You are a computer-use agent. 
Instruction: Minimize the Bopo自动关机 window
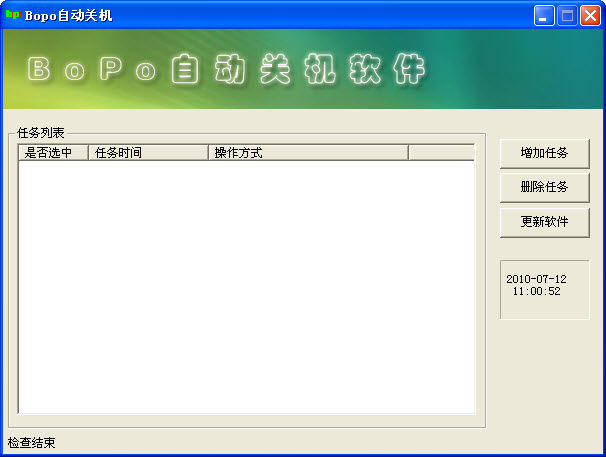click(x=545, y=15)
